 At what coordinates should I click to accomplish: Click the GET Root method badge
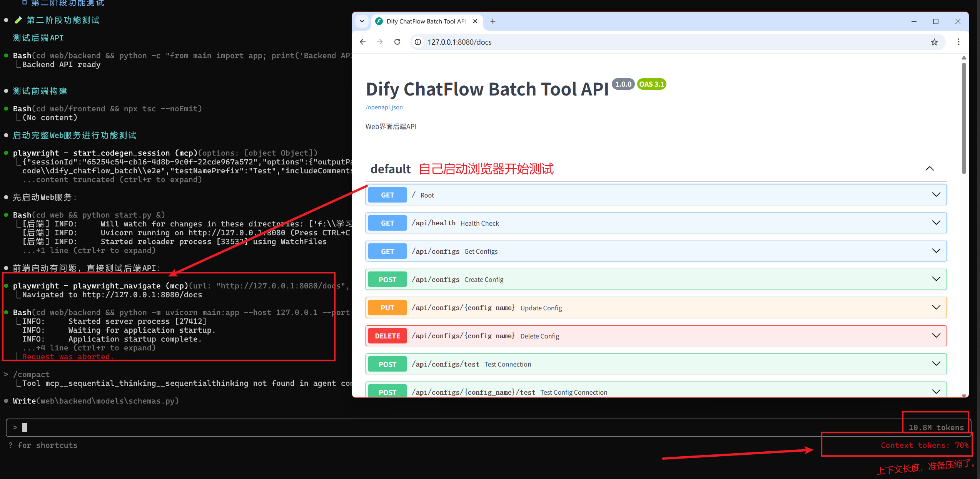coord(387,195)
